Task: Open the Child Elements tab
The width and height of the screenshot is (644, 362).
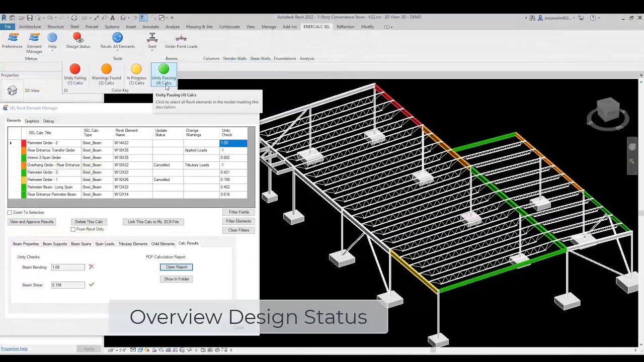Action: click(163, 244)
